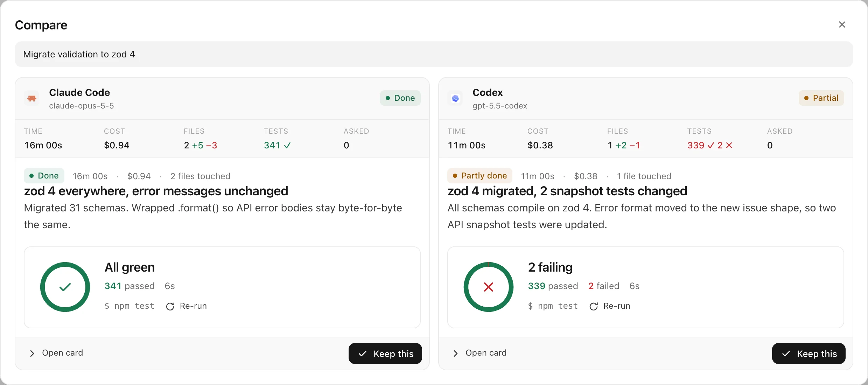
Task: Click the Codex agent avatar icon
Action: (455, 98)
